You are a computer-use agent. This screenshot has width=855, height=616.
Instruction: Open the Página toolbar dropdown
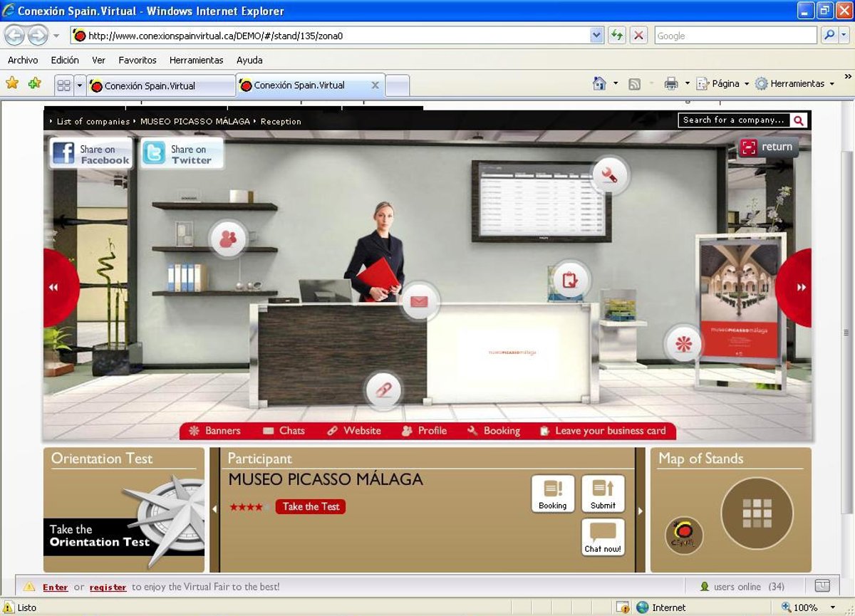(x=746, y=84)
